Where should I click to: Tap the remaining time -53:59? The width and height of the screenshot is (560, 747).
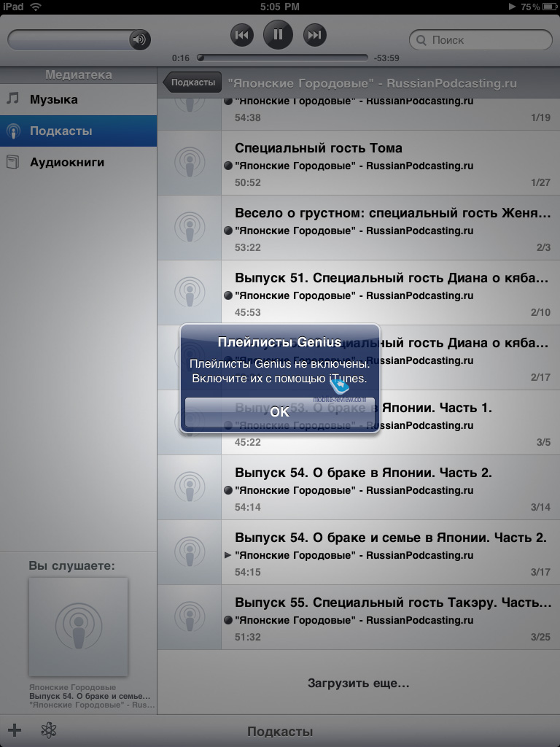point(386,58)
